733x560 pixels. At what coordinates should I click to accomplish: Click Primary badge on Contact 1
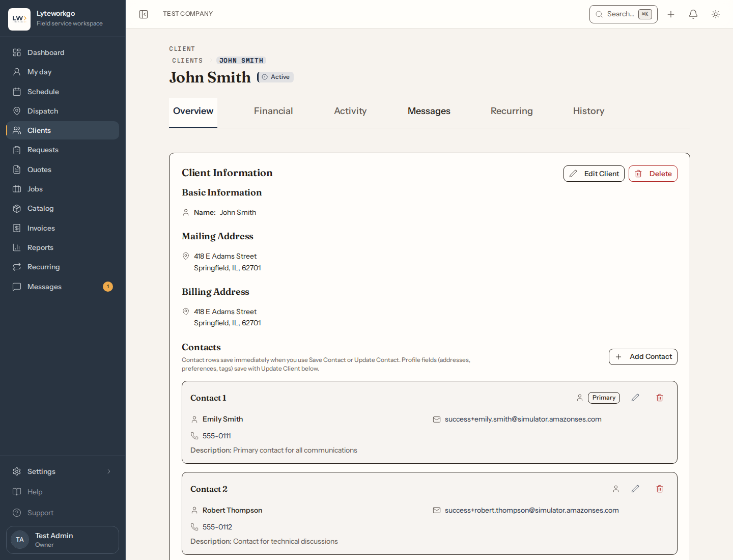(x=604, y=398)
